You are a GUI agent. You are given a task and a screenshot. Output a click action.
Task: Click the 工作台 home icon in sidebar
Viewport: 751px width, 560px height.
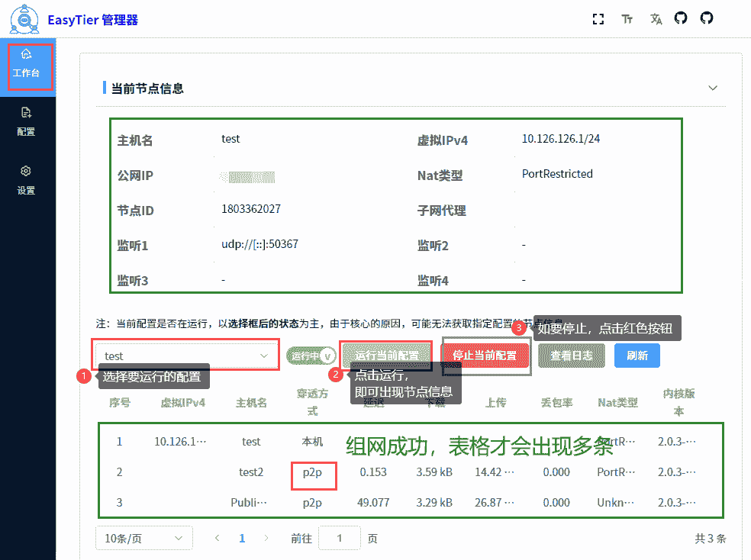pos(27,54)
